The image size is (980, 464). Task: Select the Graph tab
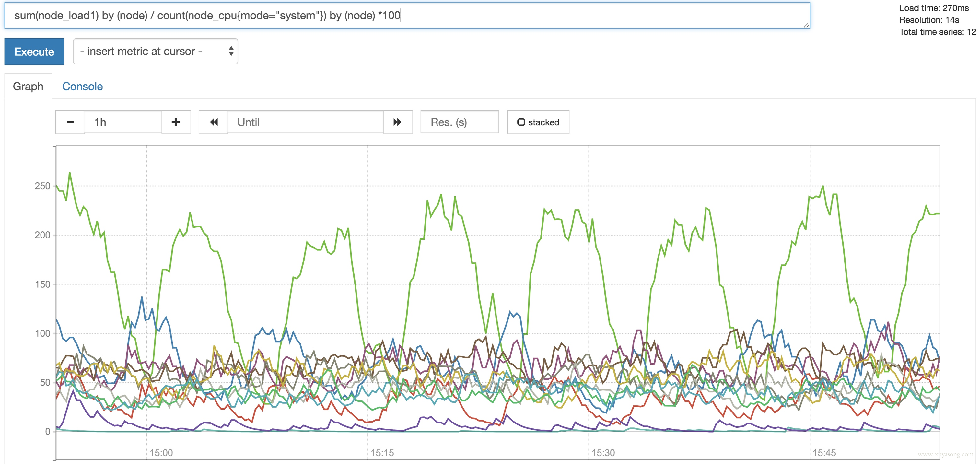pos(28,86)
